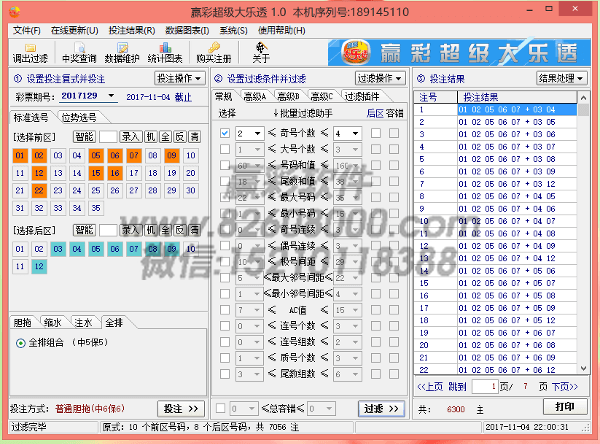Image resolution: width=600 pixels, height=444 pixels.
Task: Click the 后区 column link
Action: (375, 113)
